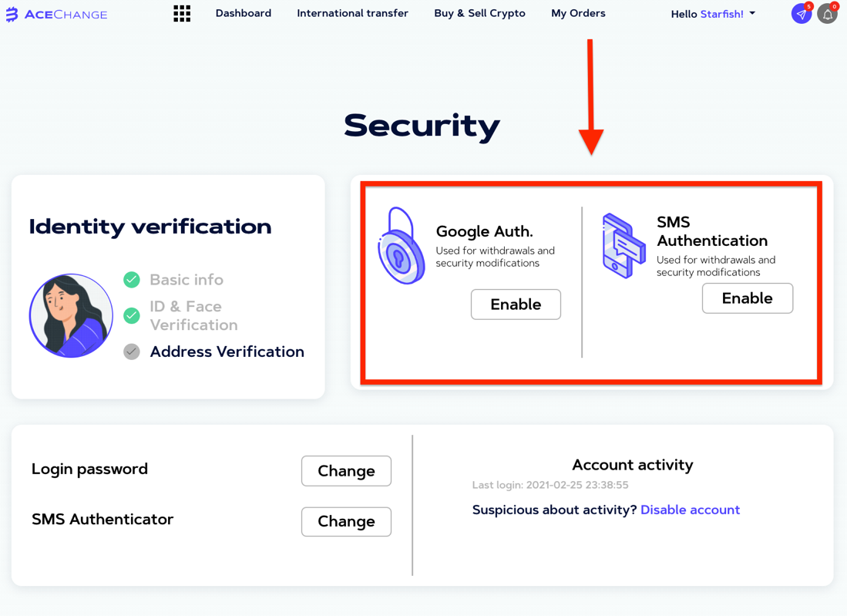Change the SMS Authenticator

[346, 521]
